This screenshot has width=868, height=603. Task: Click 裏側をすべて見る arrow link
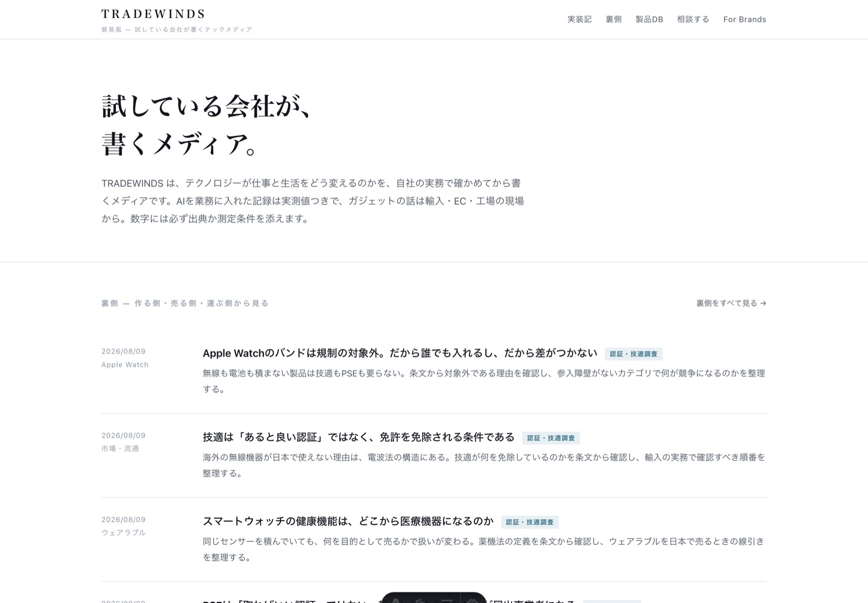731,303
